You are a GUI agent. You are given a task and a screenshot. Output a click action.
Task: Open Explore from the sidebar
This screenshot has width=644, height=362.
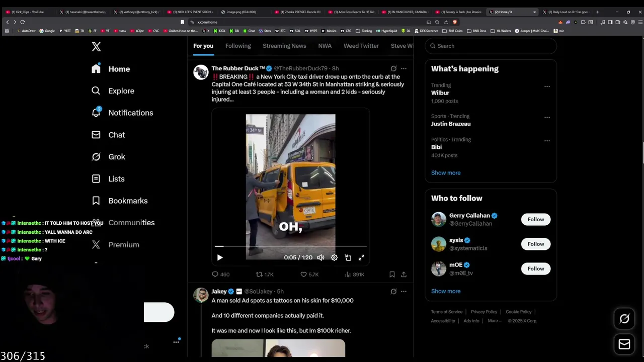113,91
